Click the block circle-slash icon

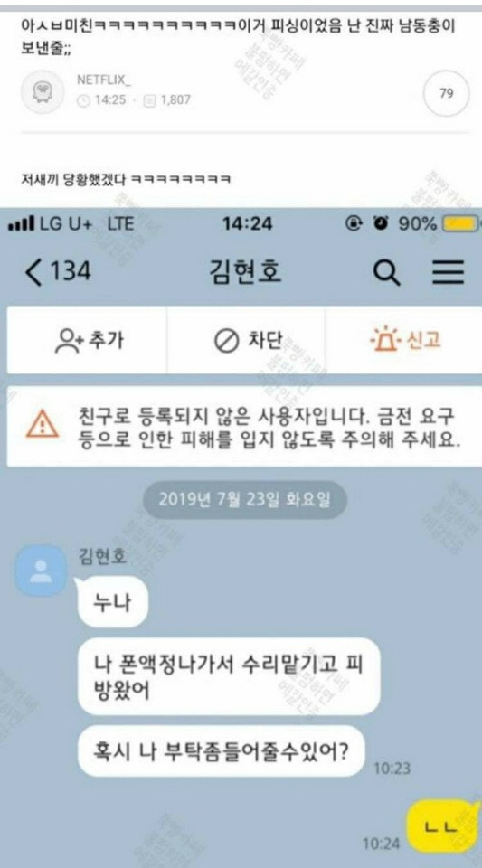227,341
